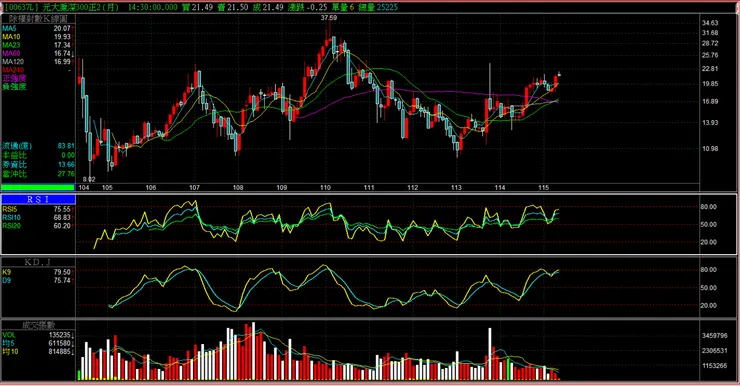Click the 負強度 legend label
Viewport: 740px width, 386px height.
pyautogui.click(x=14, y=87)
